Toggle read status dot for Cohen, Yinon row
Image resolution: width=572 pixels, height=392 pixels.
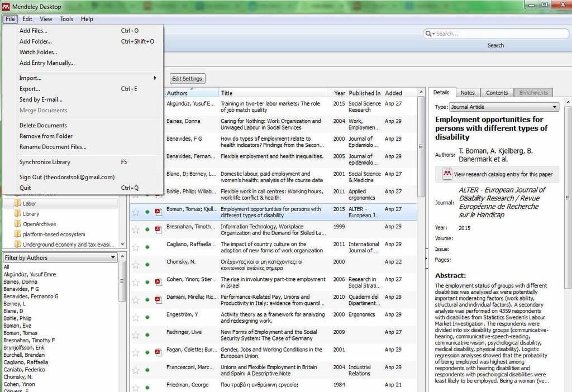[x=147, y=282]
